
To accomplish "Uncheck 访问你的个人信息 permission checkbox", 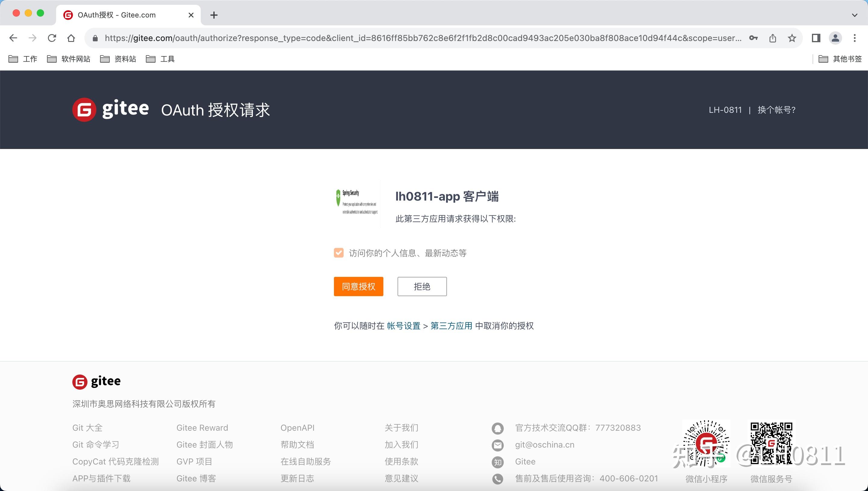I will coord(338,252).
